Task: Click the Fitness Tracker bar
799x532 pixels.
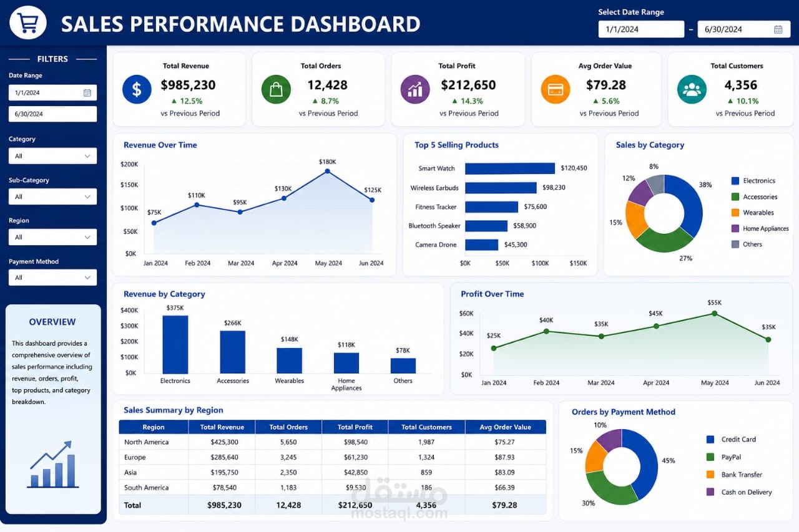Action: pos(491,207)
